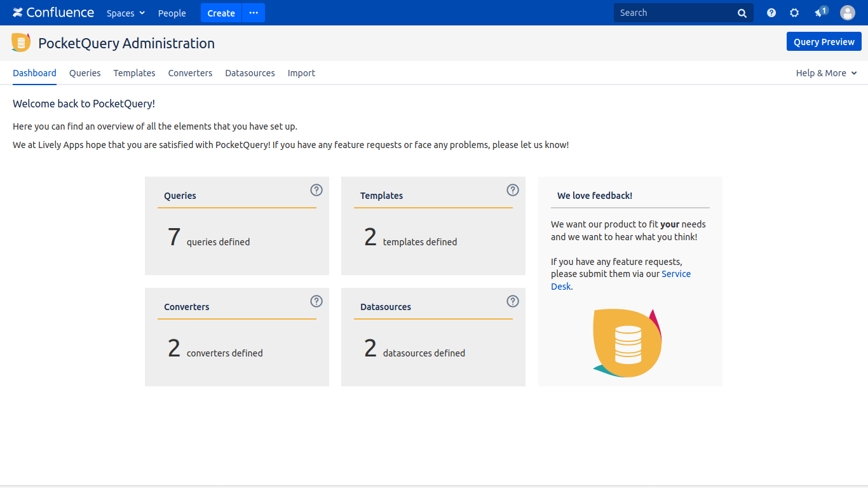Click the settings gear icon
Screen dimensions: 868x488
(x=794, y=13)
